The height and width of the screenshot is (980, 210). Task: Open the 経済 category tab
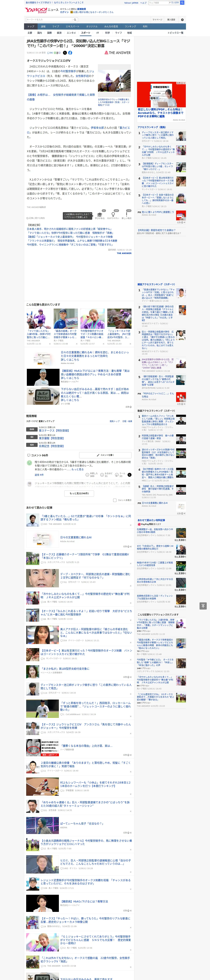(59, 33)
